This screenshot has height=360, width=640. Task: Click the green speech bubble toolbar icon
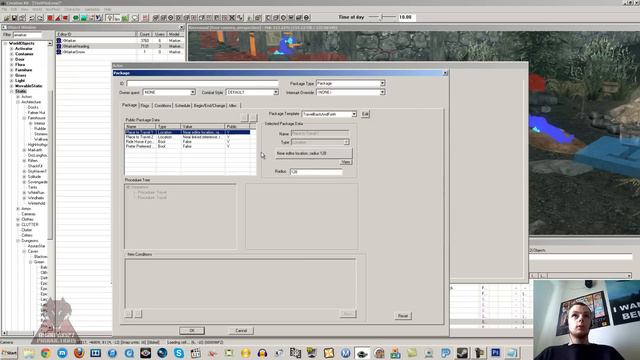76,18
